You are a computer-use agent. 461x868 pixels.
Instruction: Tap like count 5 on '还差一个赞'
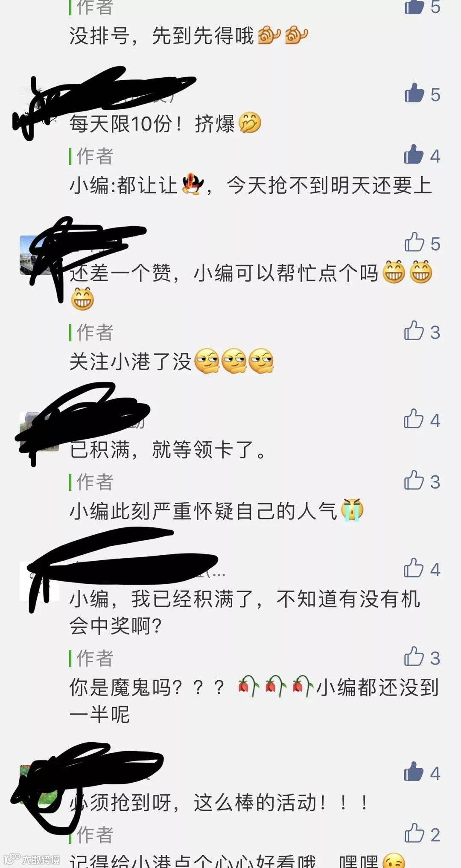click(x=435, y=244)
